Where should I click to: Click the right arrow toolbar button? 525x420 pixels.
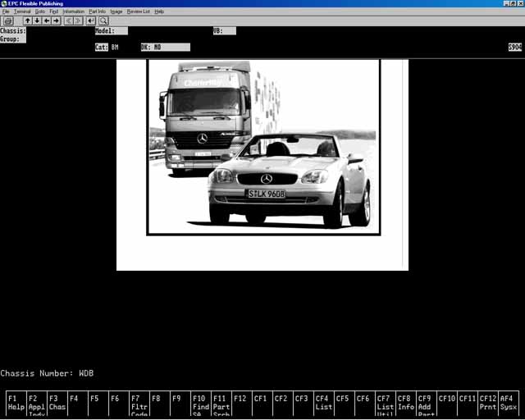click(56, 21)
